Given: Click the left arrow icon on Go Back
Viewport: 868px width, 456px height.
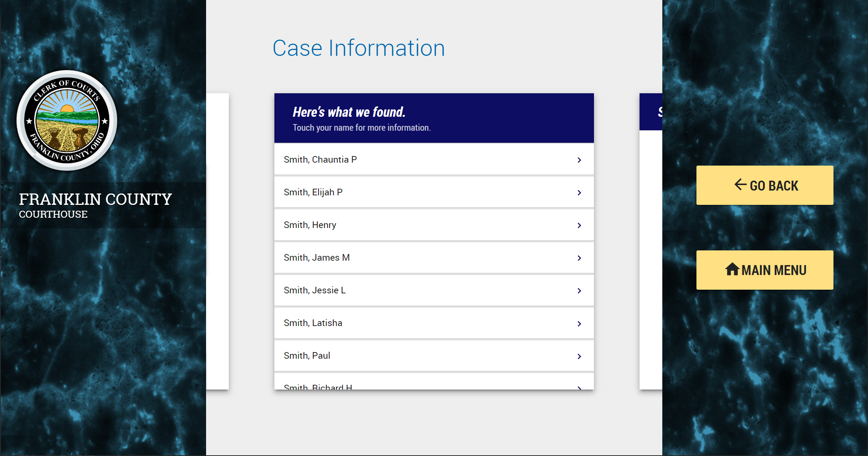Looking at the screenshot, I should (x=740, y=184).
